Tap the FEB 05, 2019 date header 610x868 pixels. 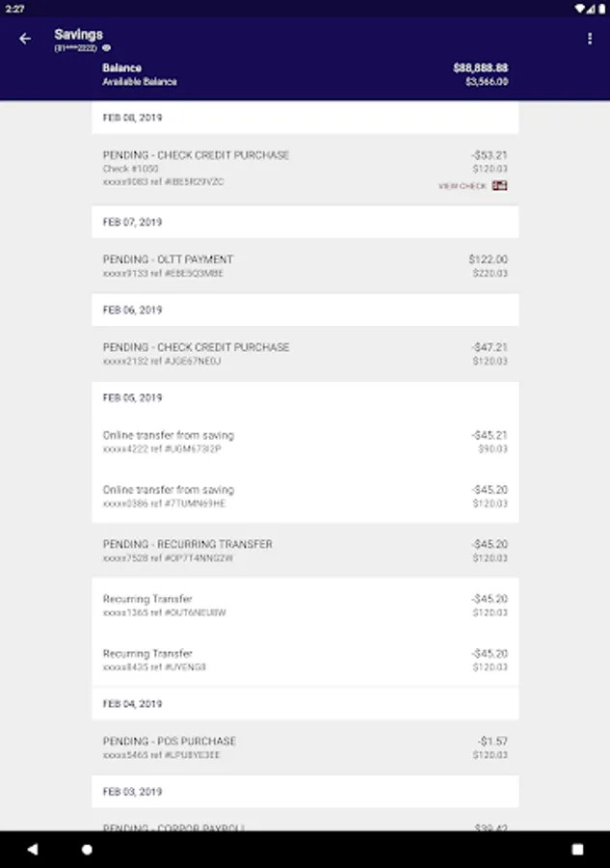pos(133,397)
